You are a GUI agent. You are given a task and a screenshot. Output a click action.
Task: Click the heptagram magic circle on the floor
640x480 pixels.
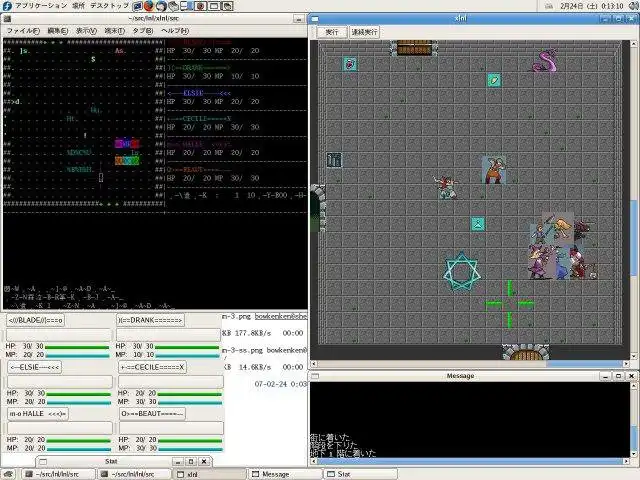(x=462, y=271)
